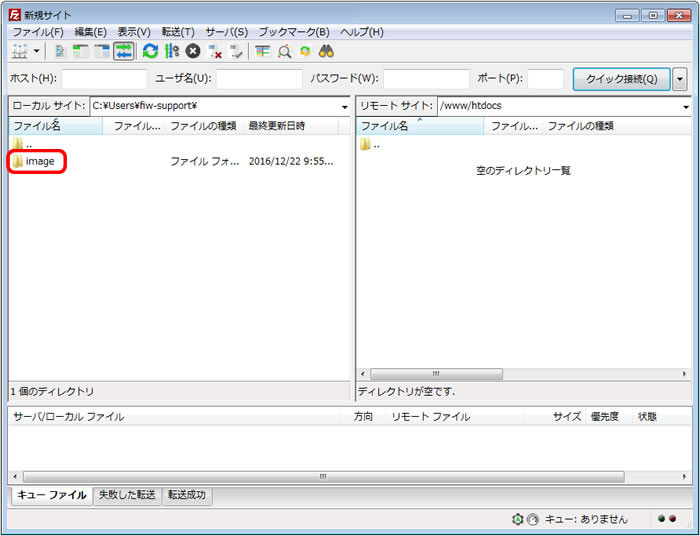Switch to the 転送成功 tab
The width and height of the screenshot is (700, 536).
187,495
